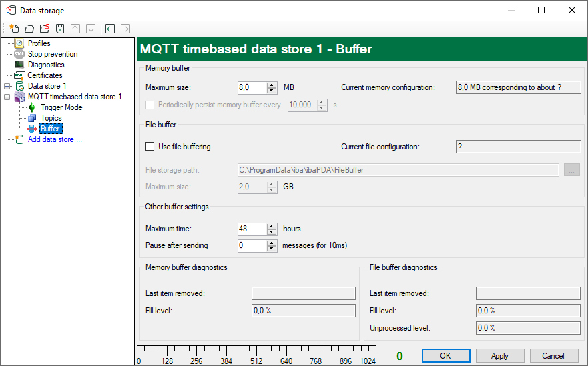This screenshot has width=588, height=366.
Task: Open the Certificates tree node
Action: [45, 75]
